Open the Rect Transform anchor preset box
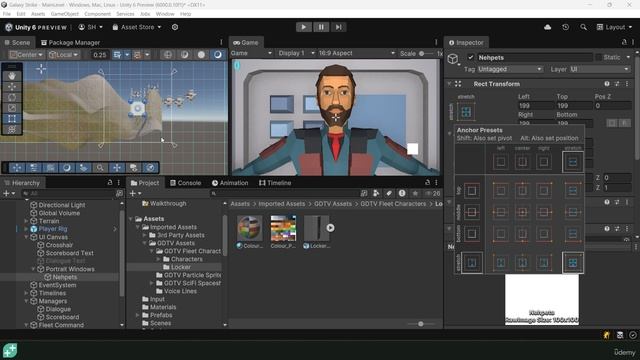This screenshot has height=360, width=640. coord(466,112)
